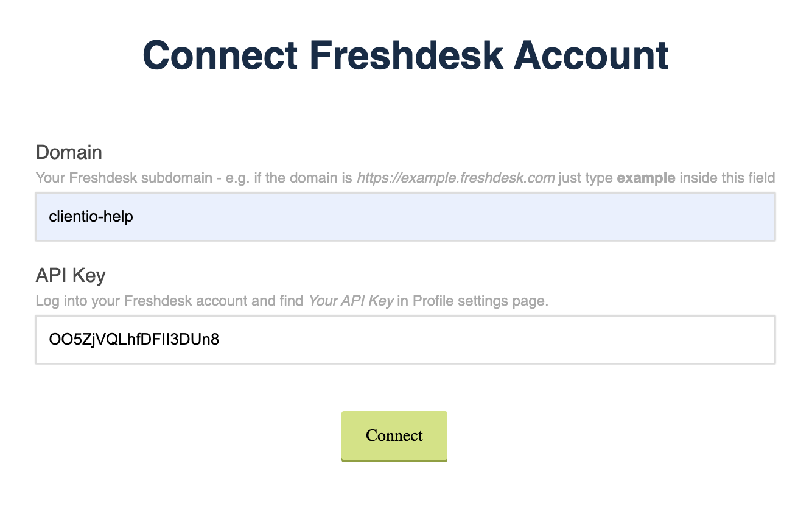Click the word "Freshdesk" in the title

click(406, 55)
